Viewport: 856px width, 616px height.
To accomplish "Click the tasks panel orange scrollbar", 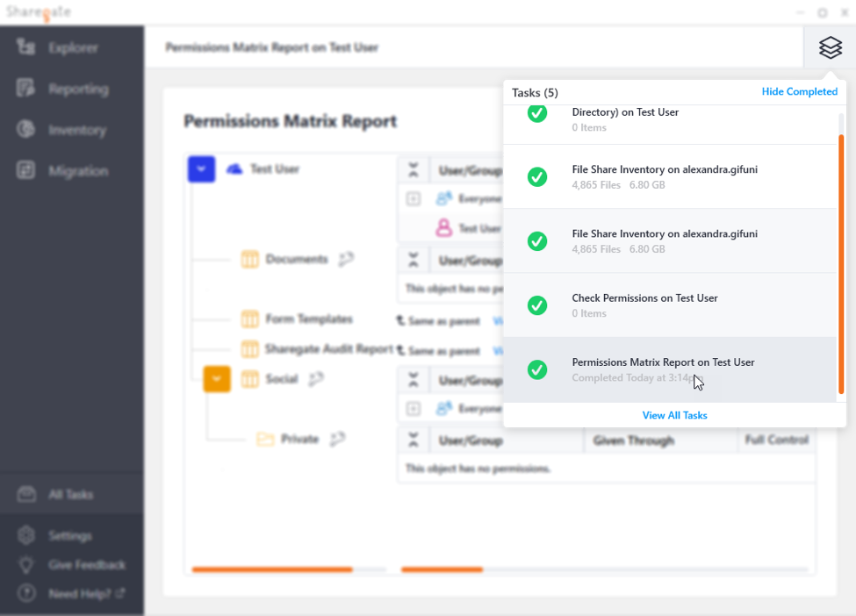I will (841, 264).
